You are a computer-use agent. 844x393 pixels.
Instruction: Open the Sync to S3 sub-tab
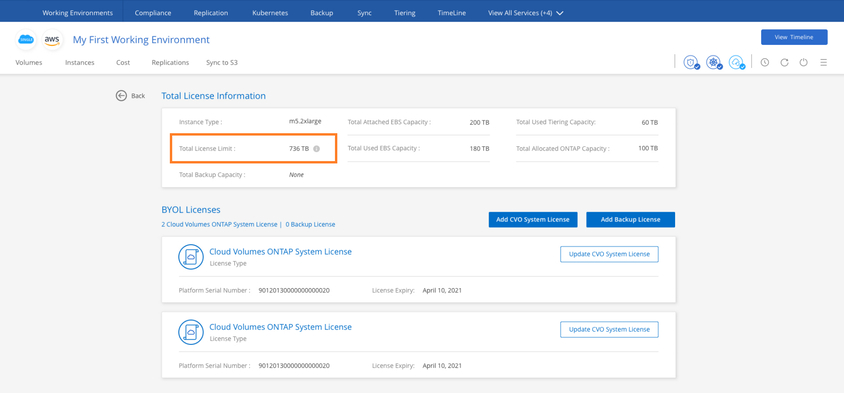[x=222, y=62]
